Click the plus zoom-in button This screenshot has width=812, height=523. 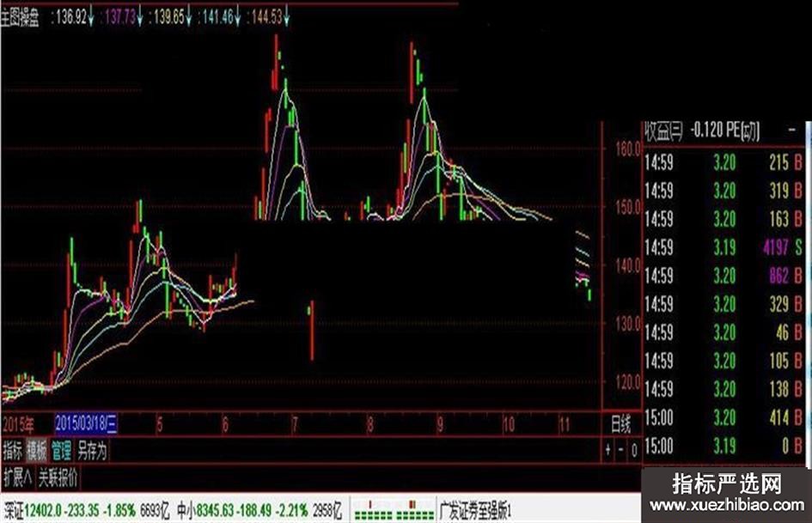(x=608, y=450)
